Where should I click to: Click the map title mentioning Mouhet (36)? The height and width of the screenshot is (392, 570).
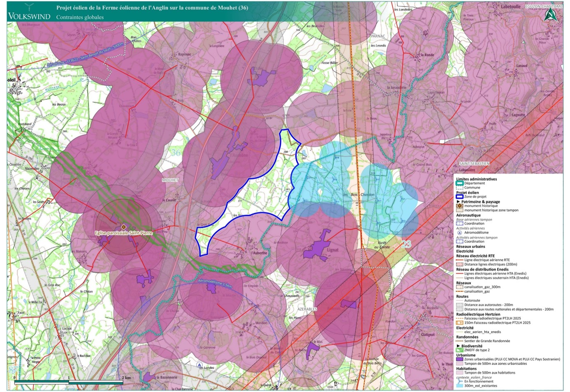(152, 7)
